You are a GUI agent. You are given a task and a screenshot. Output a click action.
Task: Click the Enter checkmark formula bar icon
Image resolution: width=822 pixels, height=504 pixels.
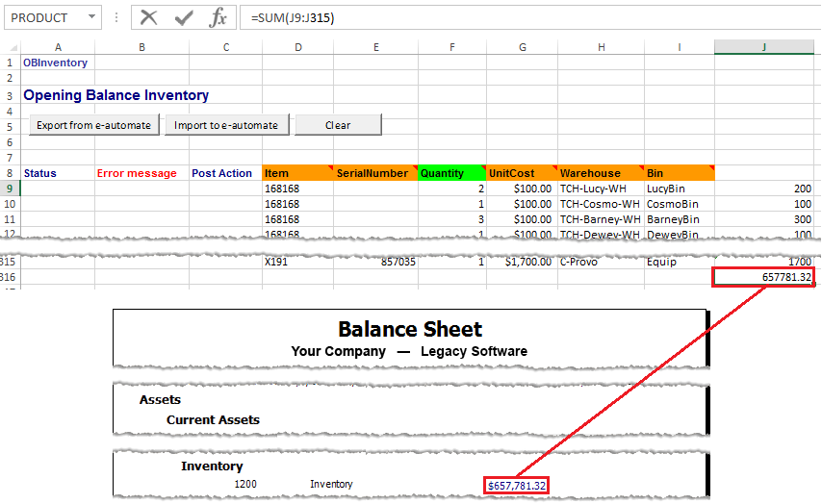(184, 17)
